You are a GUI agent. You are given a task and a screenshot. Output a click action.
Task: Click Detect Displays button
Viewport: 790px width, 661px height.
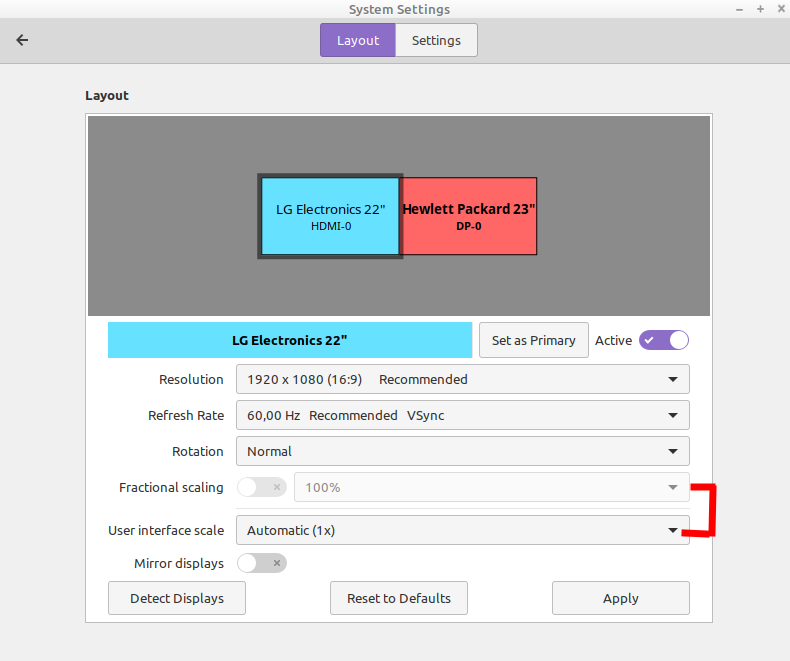177,598
